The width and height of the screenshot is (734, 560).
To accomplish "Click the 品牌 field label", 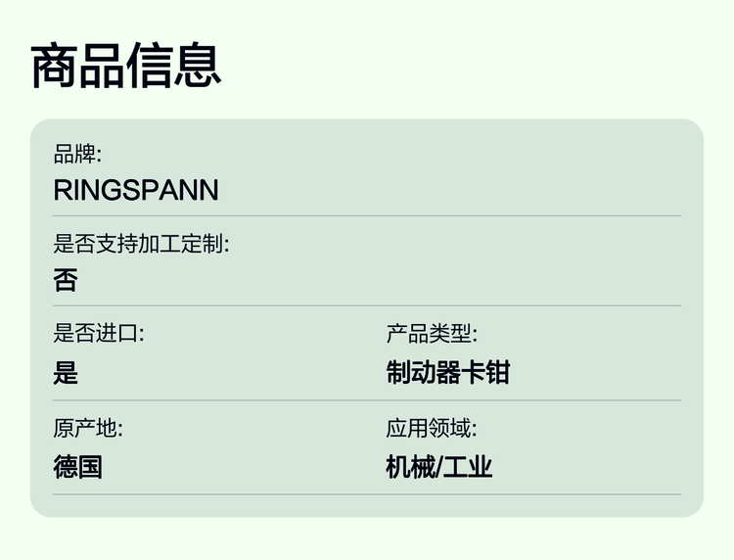I will tap(77, 154).
